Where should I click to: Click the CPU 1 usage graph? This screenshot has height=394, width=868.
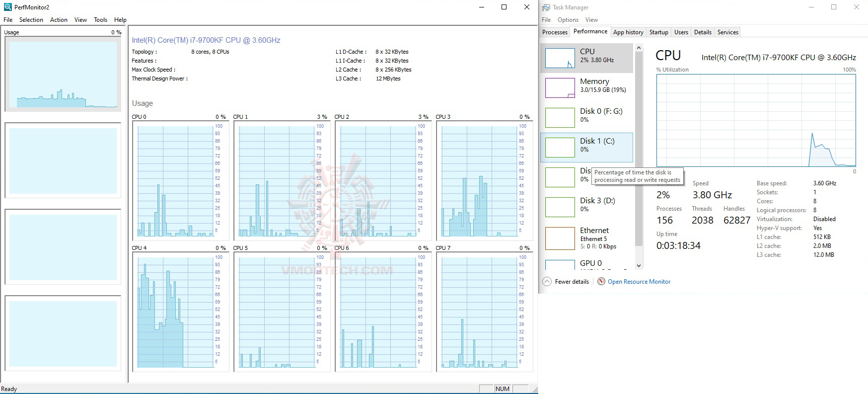(282, 181)
